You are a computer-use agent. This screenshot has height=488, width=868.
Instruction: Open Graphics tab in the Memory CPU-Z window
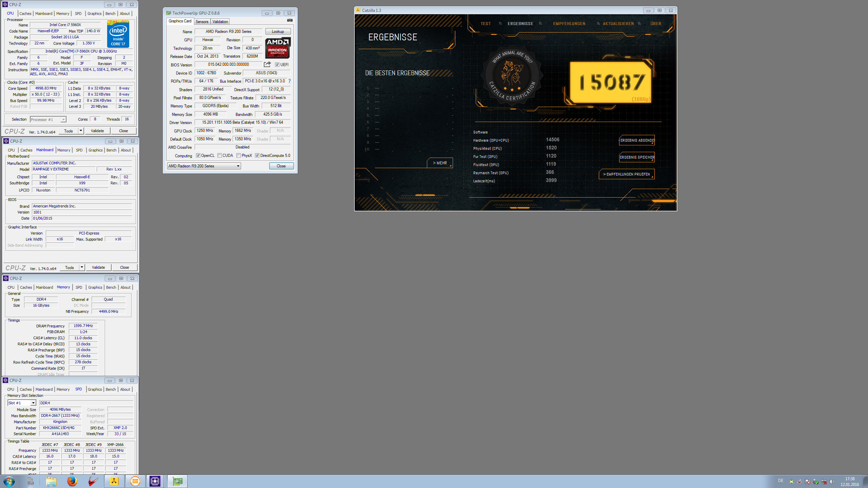point(95,287)
